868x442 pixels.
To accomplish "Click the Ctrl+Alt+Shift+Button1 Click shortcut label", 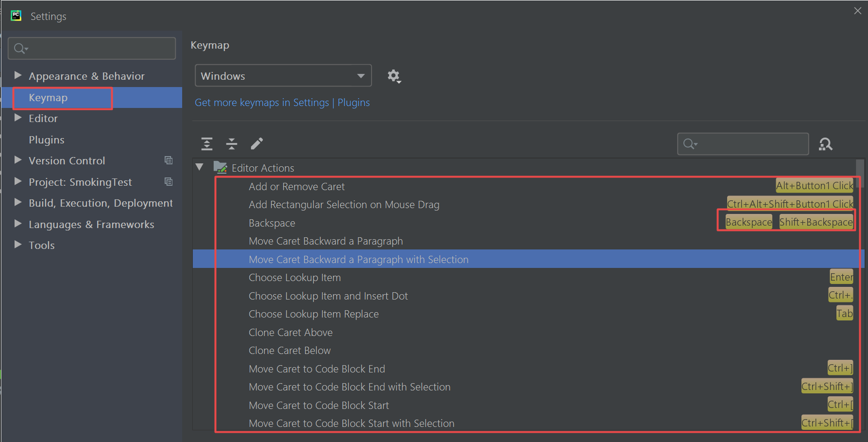I will point(790,204).
